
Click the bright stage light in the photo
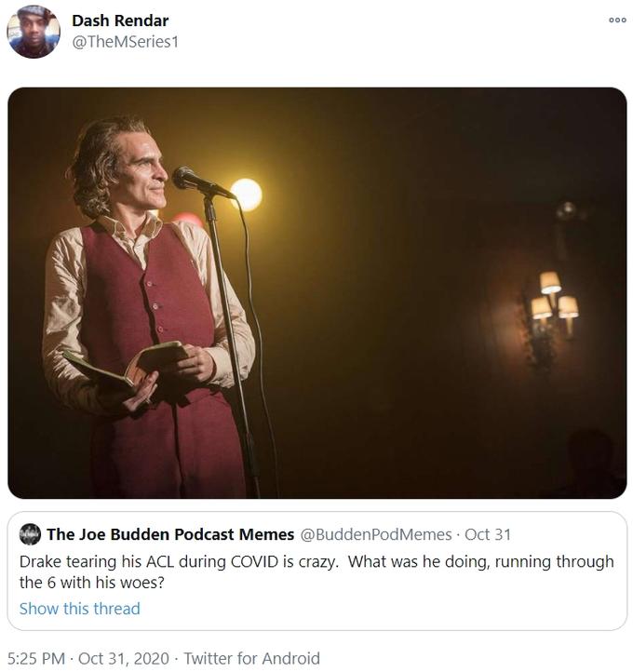pyautogui.click(x=246, y=195)
